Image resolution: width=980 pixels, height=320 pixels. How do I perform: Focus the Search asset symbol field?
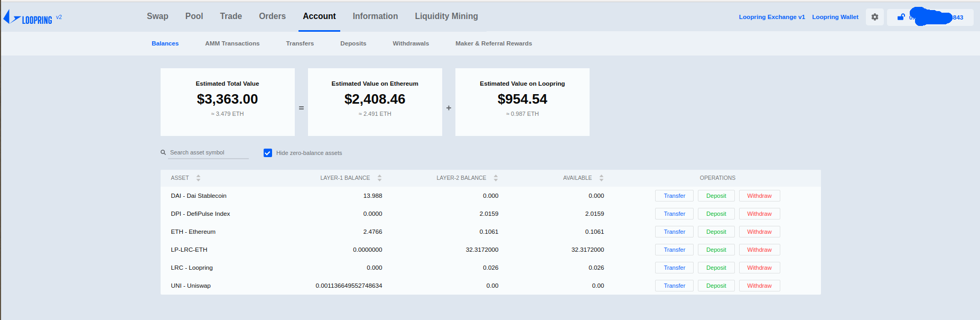[208, 152]
